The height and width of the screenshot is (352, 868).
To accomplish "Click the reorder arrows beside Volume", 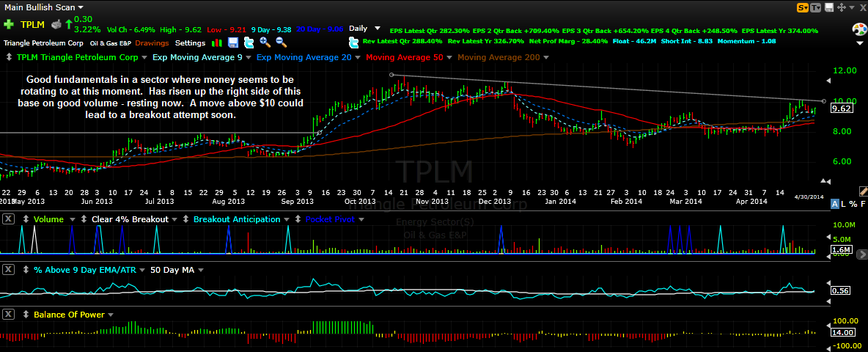I will pyautogui.click(x=26, y=219).
